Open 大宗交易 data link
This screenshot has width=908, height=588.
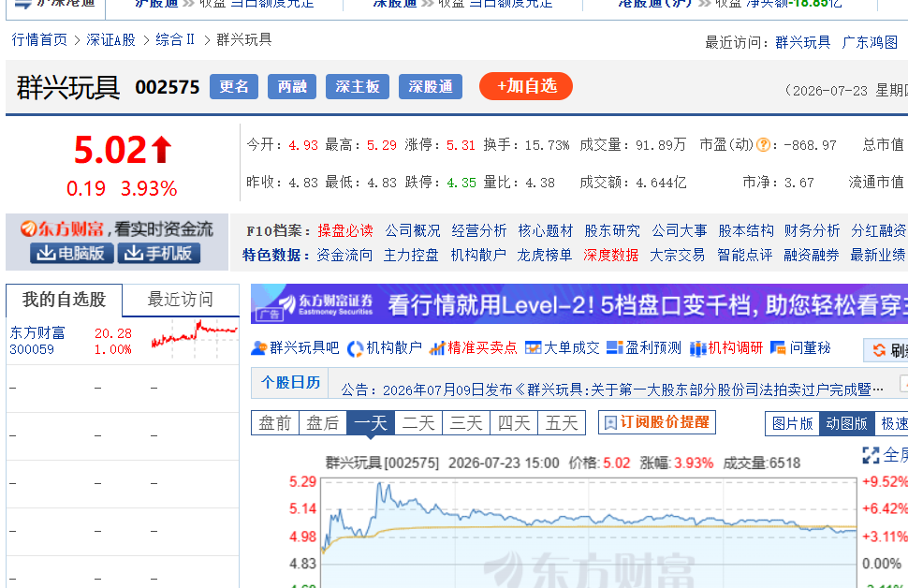click(678, 255)
